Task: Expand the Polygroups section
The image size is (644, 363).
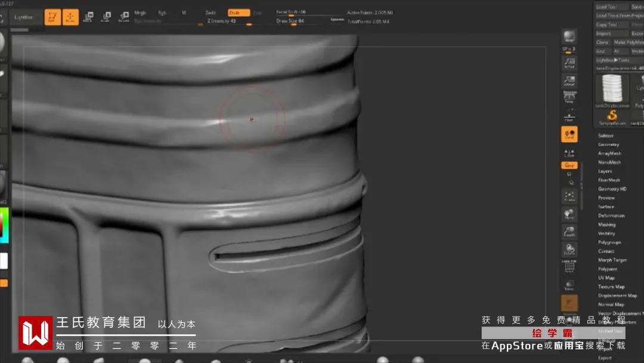Action: pos(609,242)
